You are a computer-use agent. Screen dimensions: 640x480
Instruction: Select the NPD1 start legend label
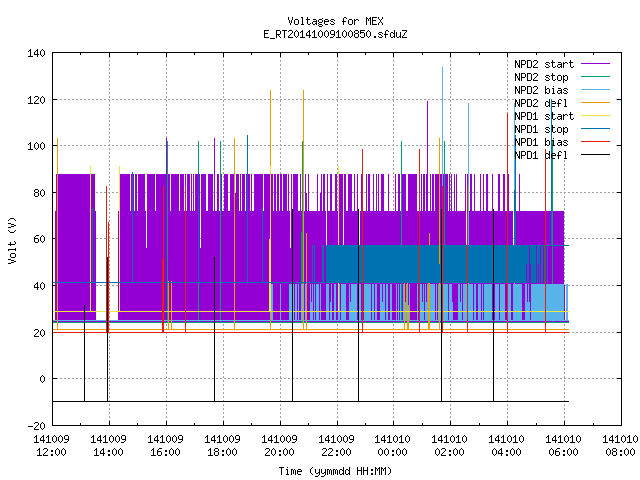pos(544,116)
